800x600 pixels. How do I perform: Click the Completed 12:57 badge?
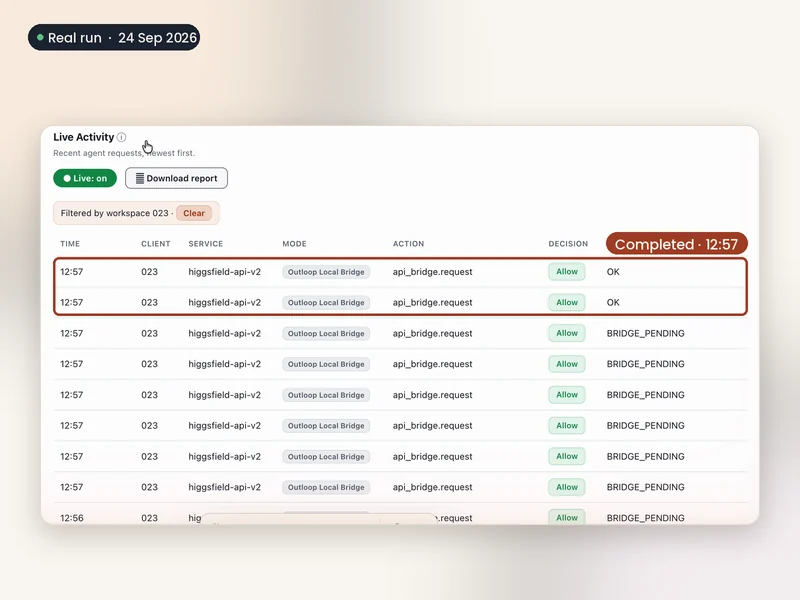677,244
